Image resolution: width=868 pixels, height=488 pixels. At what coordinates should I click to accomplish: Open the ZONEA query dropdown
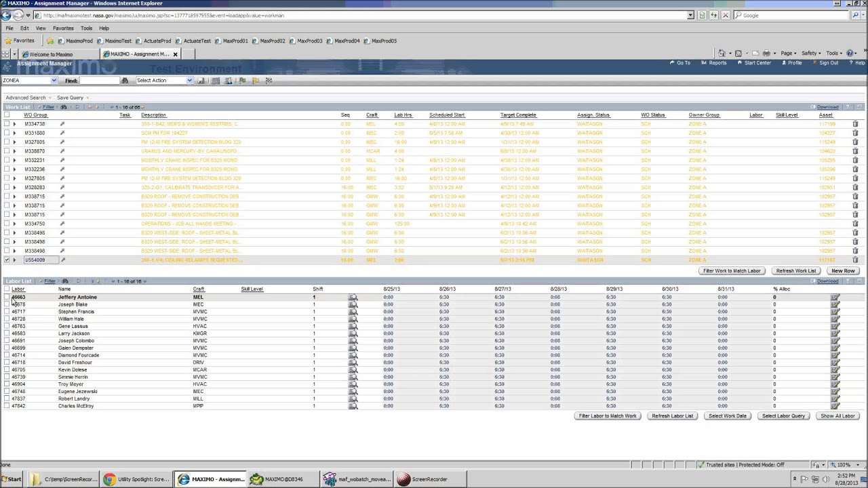coord(54,81)
